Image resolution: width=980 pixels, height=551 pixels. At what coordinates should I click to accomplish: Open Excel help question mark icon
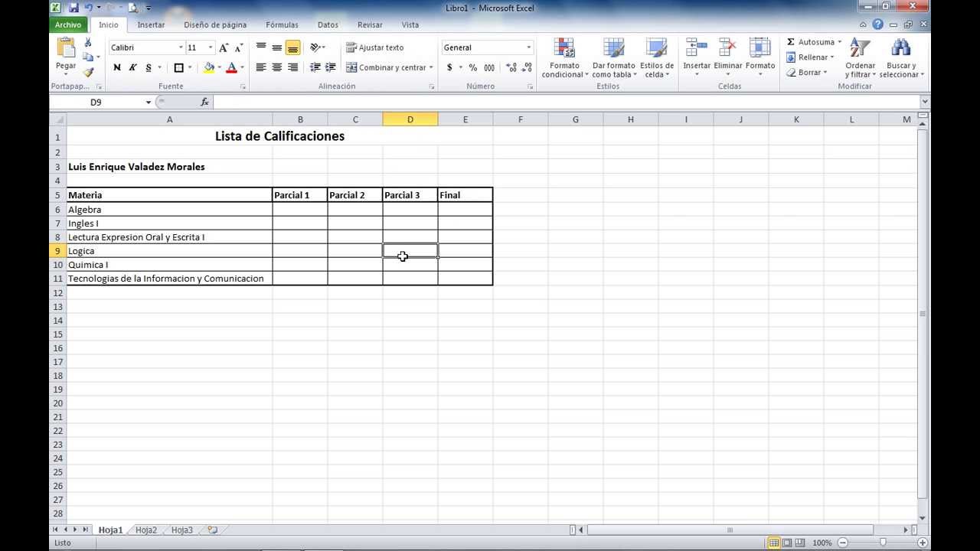877,24
